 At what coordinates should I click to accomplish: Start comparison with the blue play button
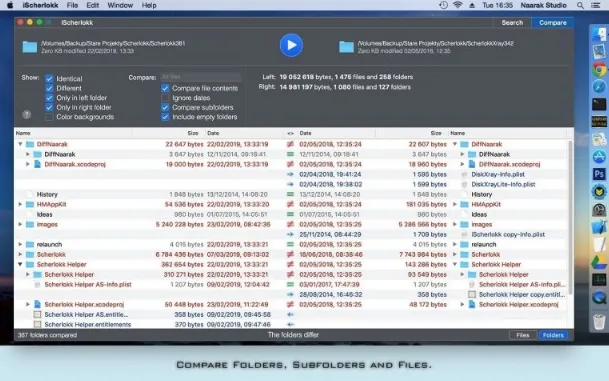[x=291, y=45]
